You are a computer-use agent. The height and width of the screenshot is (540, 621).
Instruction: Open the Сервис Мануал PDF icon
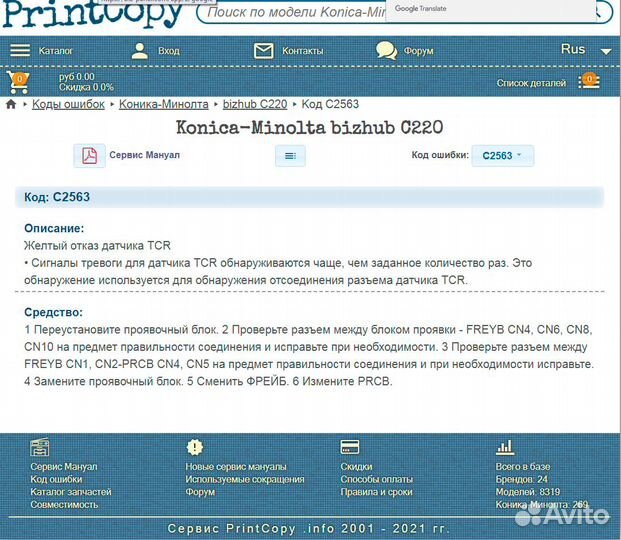pos(90,155)
